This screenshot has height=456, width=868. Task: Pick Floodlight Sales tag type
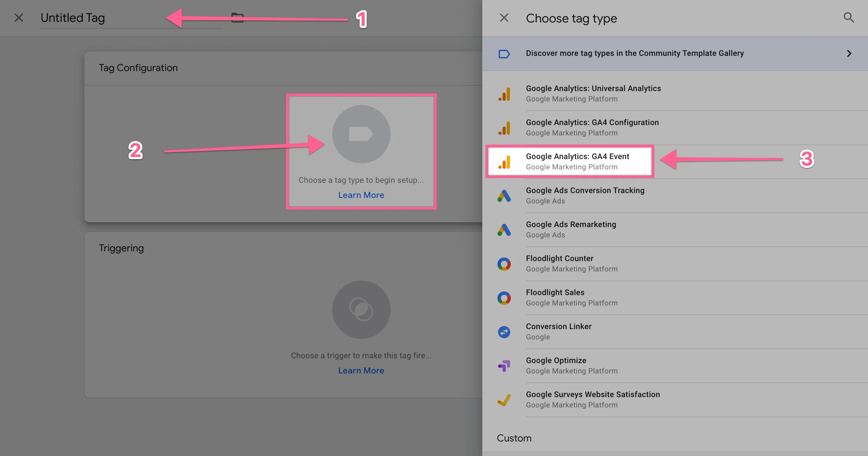555,298
